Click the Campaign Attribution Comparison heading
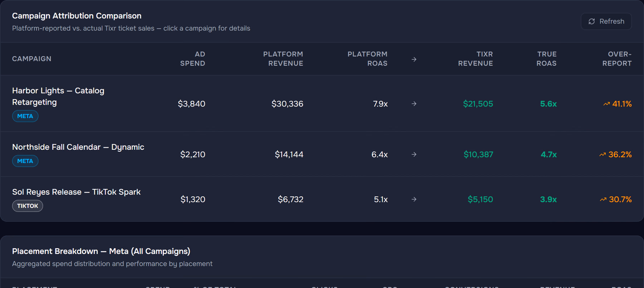Viewport: 644px width, 288px height. click(77, 16)
